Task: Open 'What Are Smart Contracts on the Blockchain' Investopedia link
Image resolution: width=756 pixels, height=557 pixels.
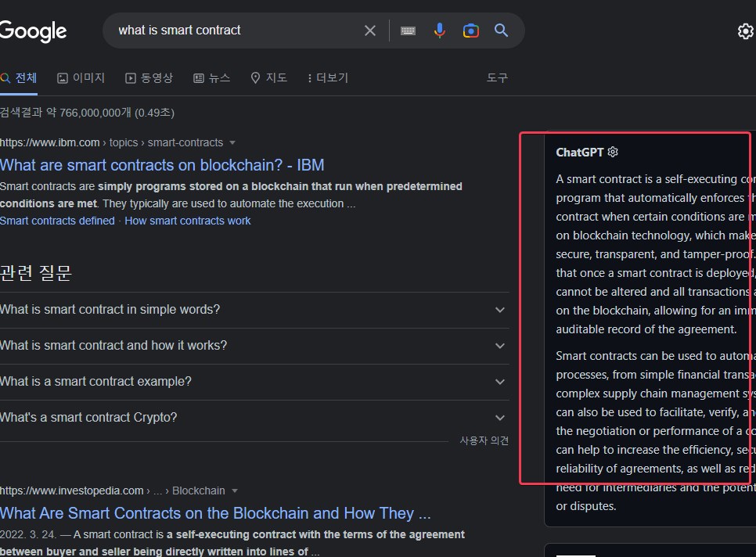Action: click(215, 513)
